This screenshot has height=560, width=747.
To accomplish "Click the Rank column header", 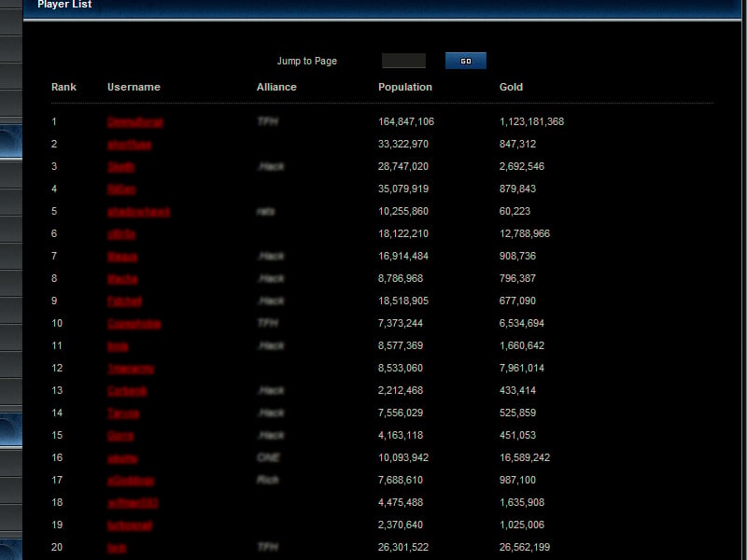I will (63, 87).
